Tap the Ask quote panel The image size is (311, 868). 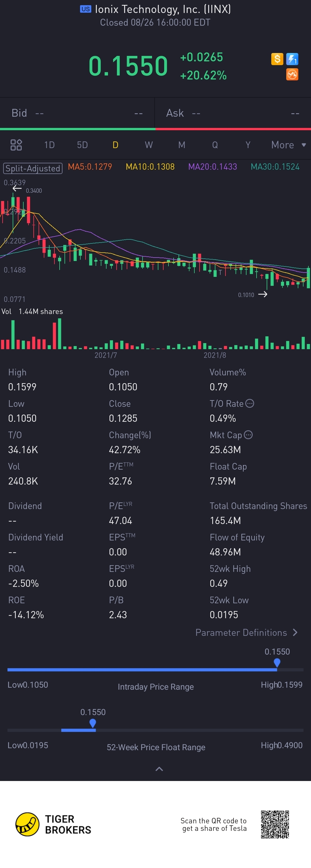[233, 113]
